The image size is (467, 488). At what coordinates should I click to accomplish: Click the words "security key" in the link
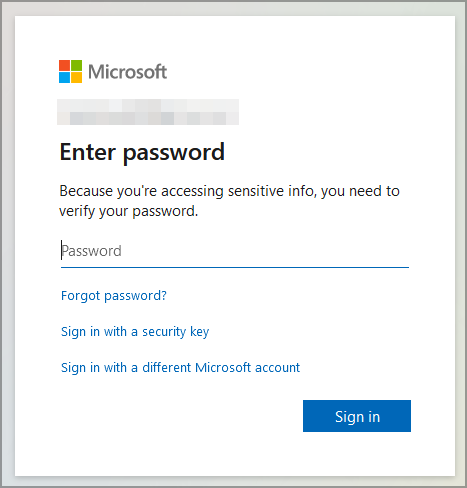coord(176,332)
